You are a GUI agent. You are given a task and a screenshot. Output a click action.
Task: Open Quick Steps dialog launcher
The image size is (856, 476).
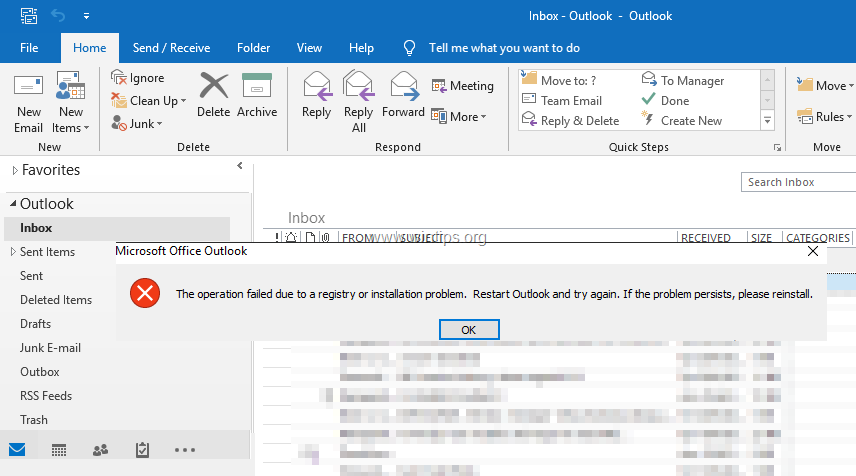point(777,147)
